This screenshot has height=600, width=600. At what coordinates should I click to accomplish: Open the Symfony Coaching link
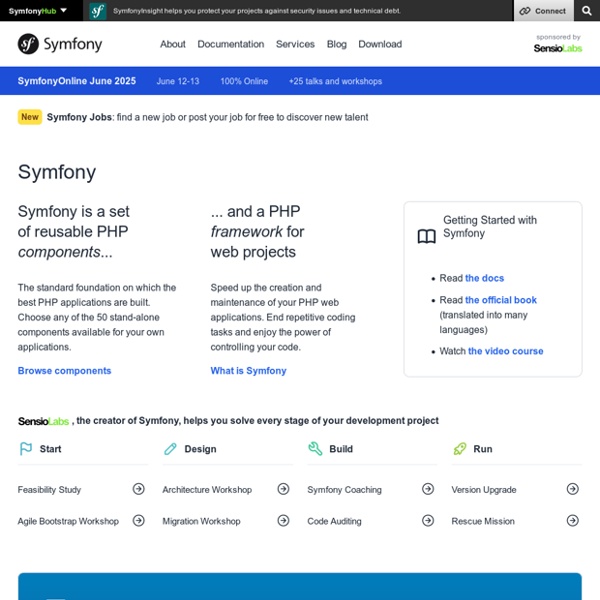tap(344, 490)
